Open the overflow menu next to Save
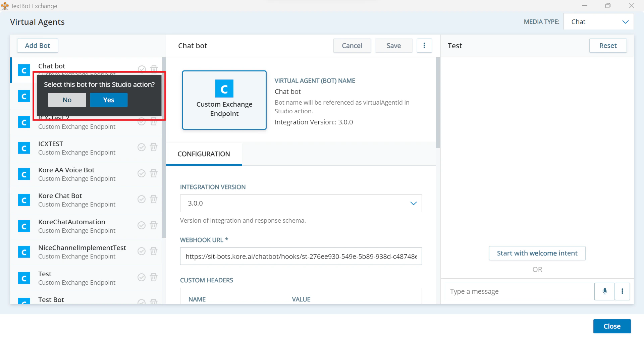Image resolution: width=644 pixels, height=338 pixels. click(x=424, y=46)
